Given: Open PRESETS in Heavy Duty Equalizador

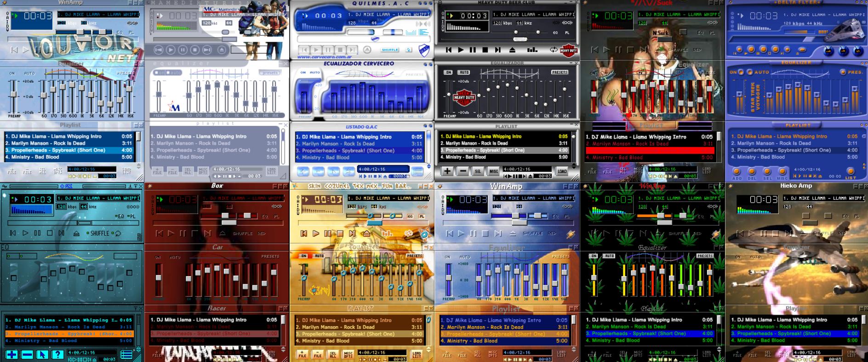Looking at the screenshot, I should coord(560,72).
